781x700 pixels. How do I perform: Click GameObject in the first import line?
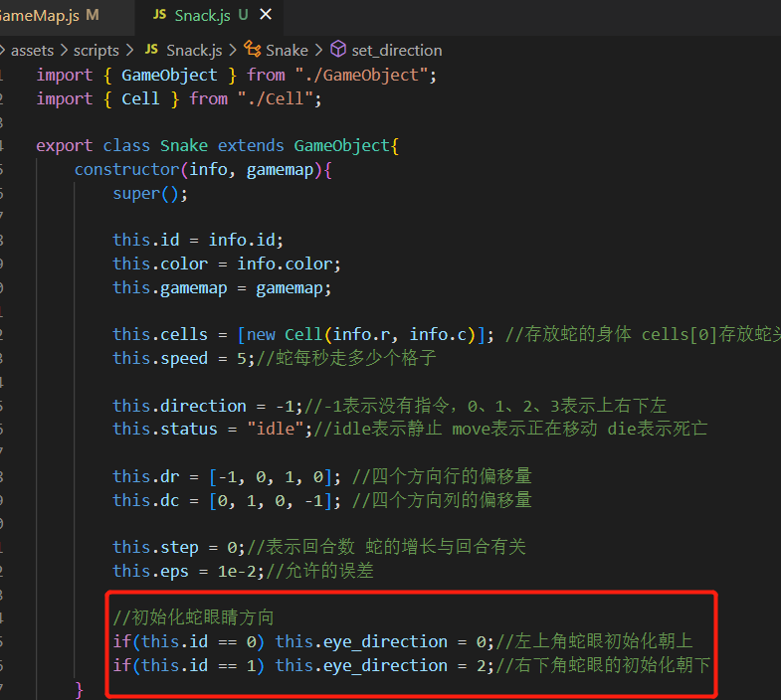169,75
